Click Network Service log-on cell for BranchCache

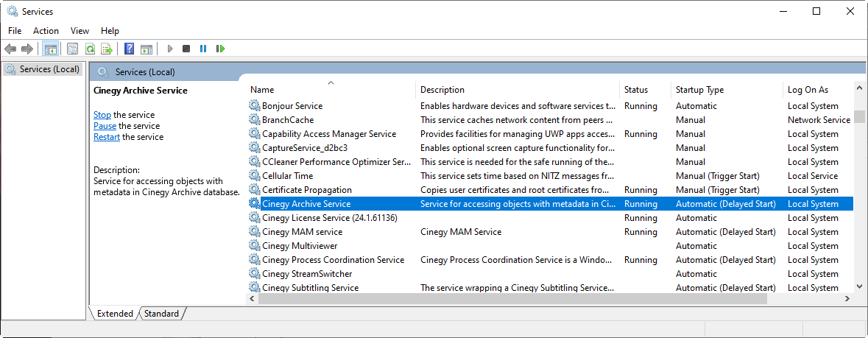[x=819, y=120]
